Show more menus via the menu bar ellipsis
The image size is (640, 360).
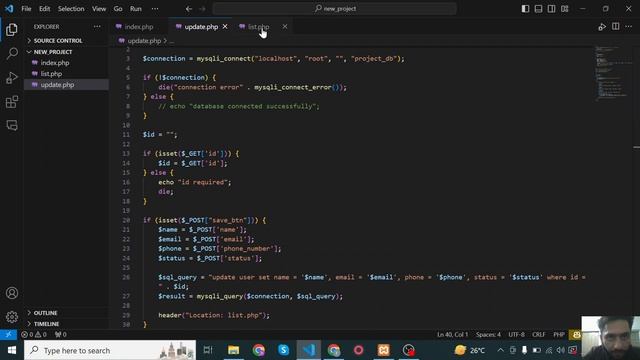click(155, 9)
